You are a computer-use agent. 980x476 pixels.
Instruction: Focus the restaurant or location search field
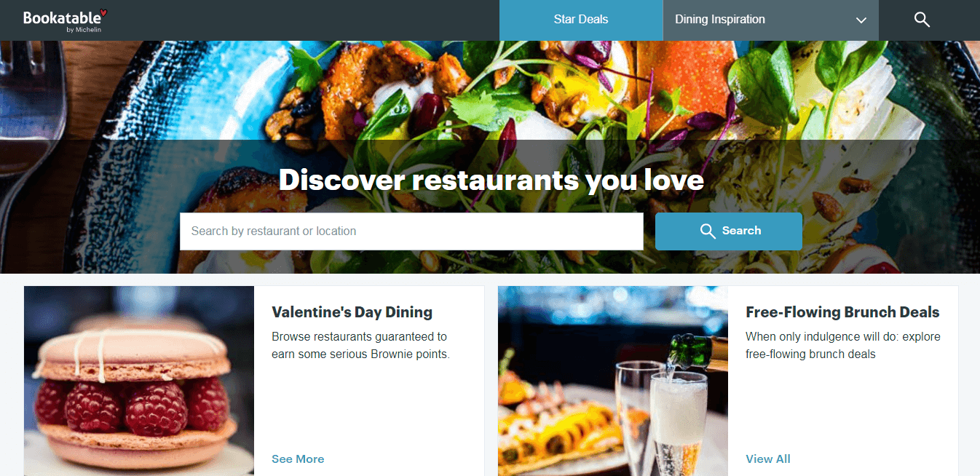(411, 231)
